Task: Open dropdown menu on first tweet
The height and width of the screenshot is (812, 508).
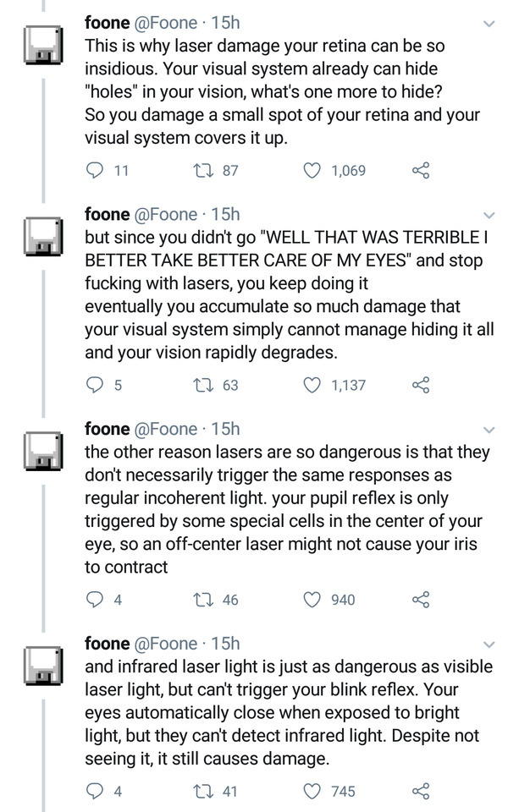Action: point(489,23)
